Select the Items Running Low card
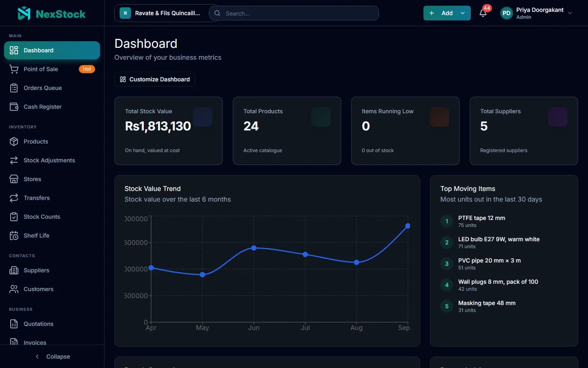Image resolution: width=588 pixels, height=368 pixels. point(405,131)
